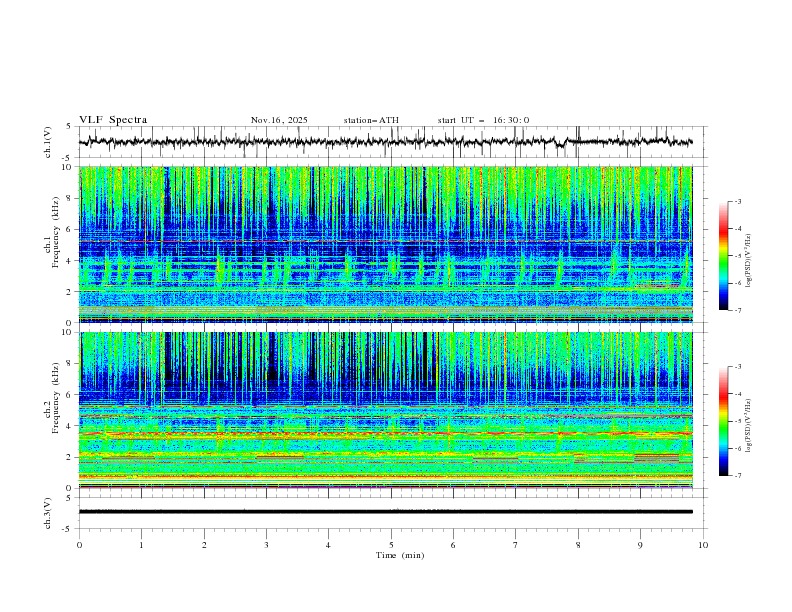Screen dimensions: 792x612
Task: Click time tick "5" on the bottom time axis
Action: (x=391, y=545)
